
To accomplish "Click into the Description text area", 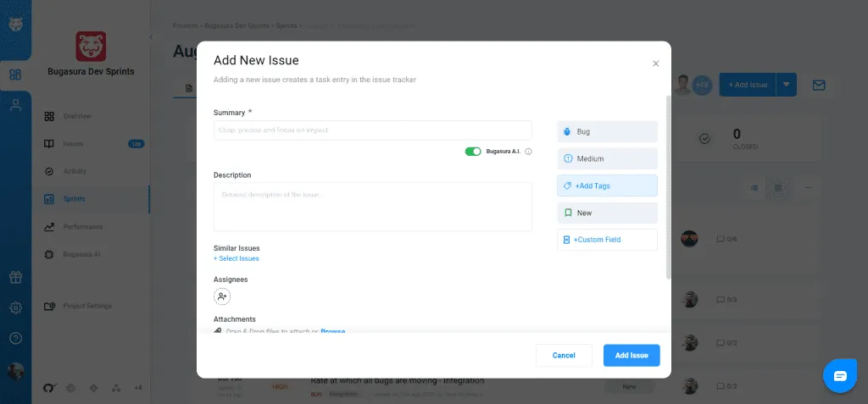I will point(373,207).
